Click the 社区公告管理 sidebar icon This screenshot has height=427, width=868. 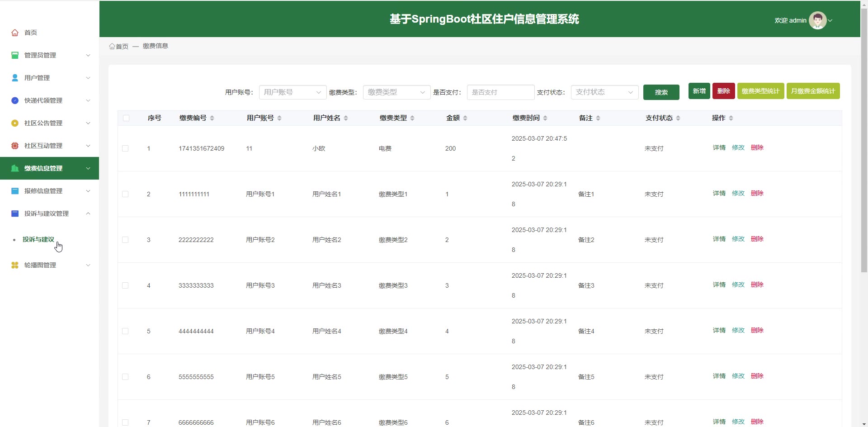[15, 123]
